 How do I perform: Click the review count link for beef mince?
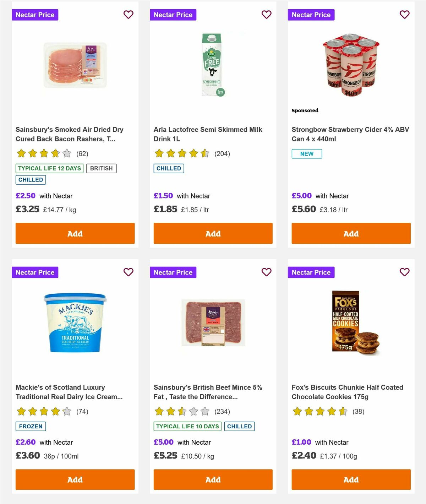click(x=222, y=411)
